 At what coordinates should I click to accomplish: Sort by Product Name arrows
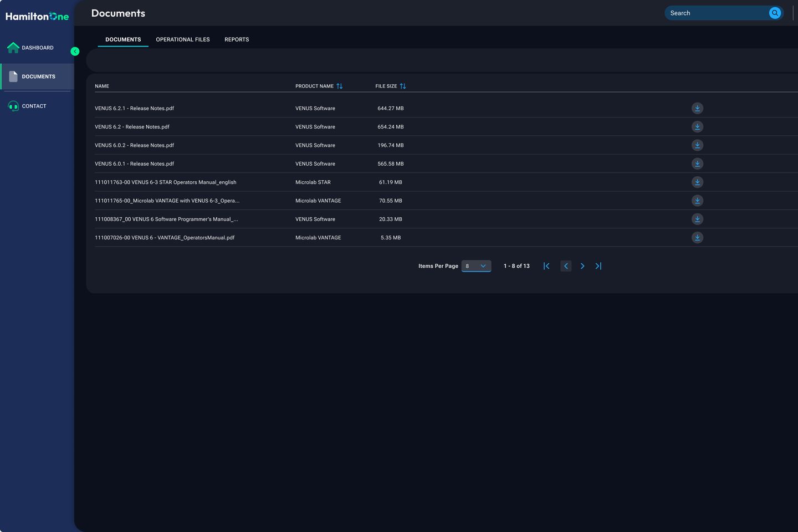pyautogui.click(x=340, y=86)
